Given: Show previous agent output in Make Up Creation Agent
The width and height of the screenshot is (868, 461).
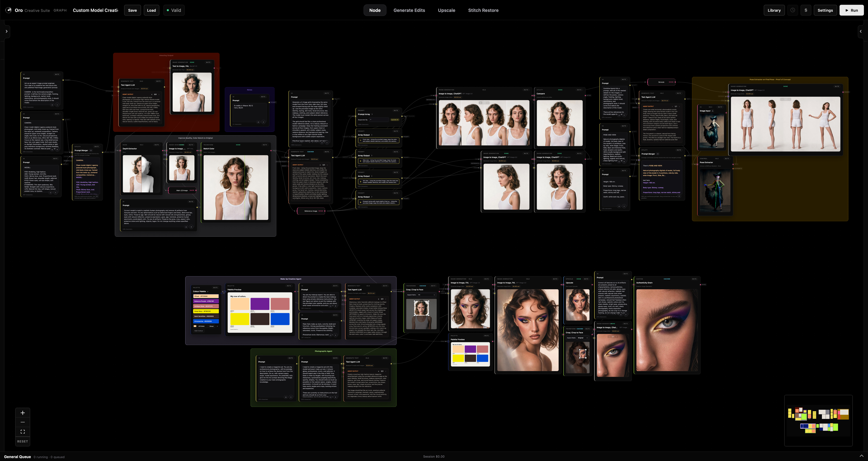Looking at the screenshot, I should pyautogui.click(x=378, y=299).
